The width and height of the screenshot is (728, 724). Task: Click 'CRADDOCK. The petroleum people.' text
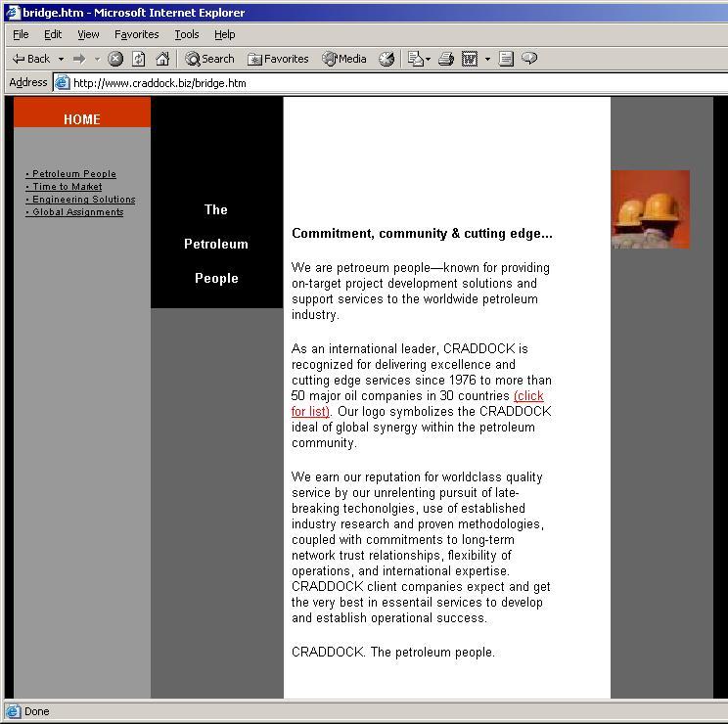[x=393, y=652]
